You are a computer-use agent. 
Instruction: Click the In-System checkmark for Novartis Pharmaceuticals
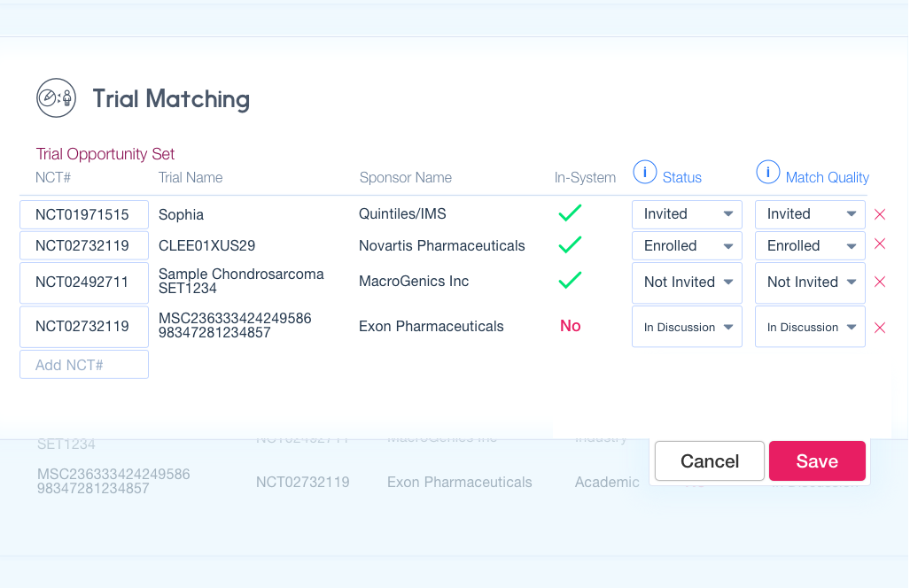[x=570, y=244]
